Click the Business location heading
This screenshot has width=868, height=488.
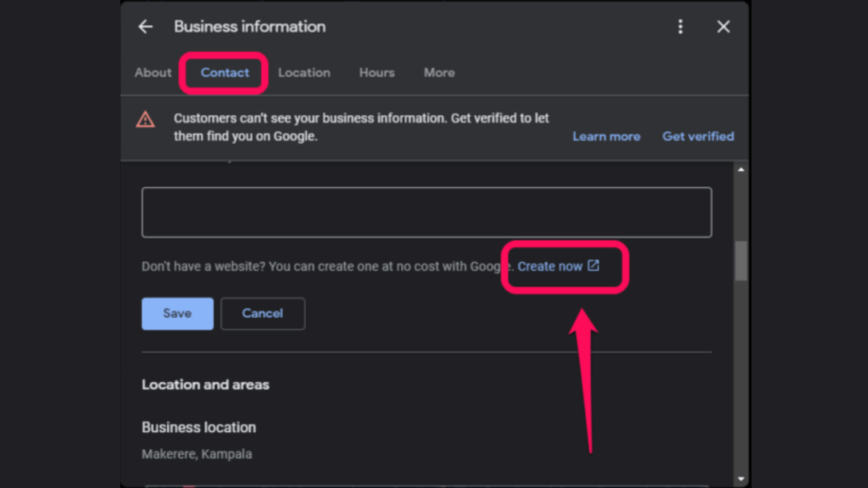(x=198, y=427)
